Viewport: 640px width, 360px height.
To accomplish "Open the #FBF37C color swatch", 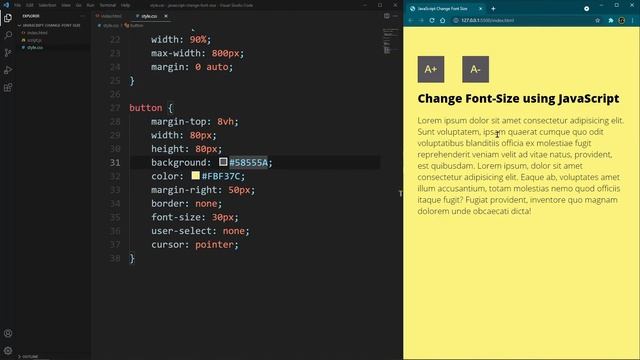I will click(x=196, y=176).
